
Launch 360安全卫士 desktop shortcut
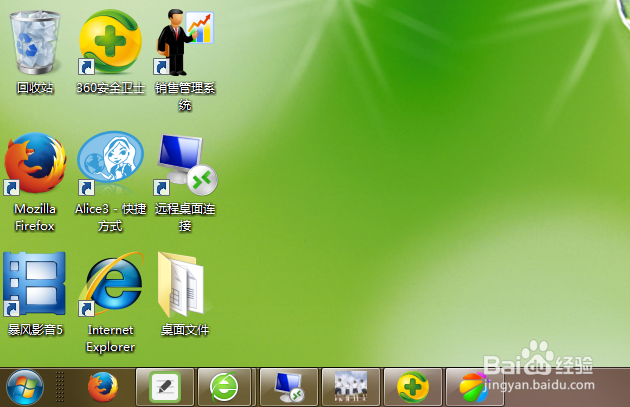tap(110, 42)
